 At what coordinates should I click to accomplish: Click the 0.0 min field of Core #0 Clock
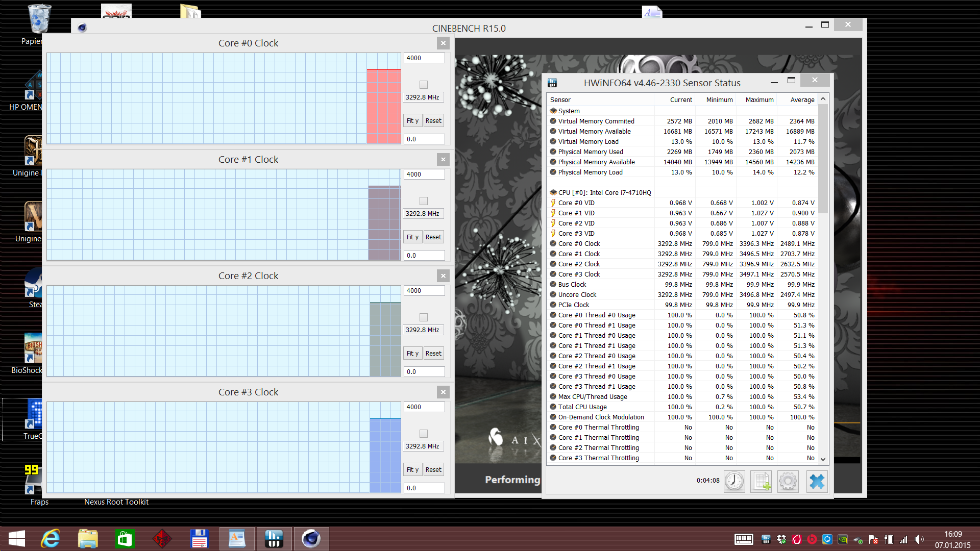424,139
